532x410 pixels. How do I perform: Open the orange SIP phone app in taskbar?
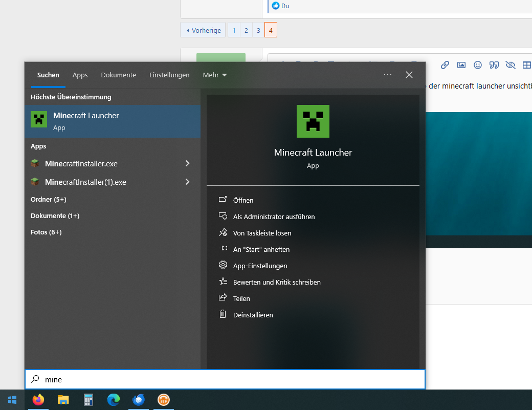(x=164, y=400)
